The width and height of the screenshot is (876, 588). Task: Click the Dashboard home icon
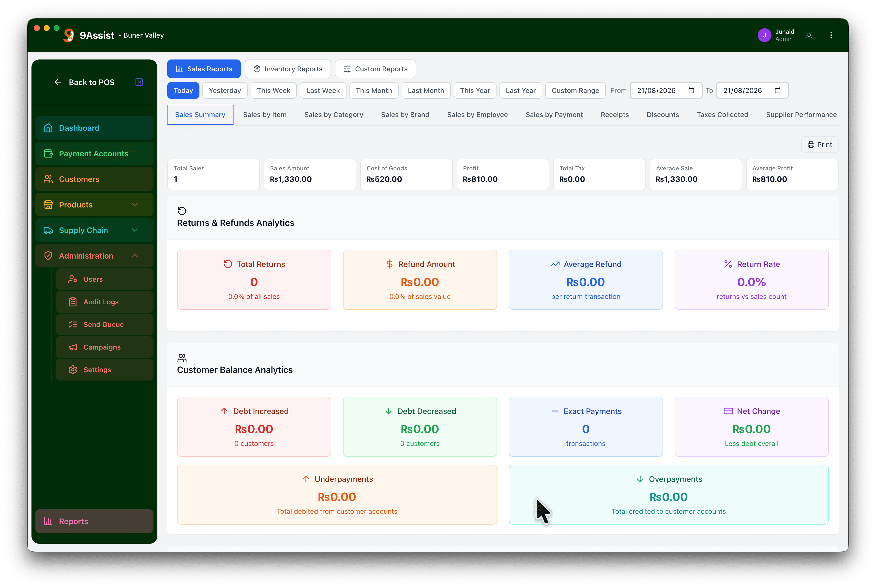coord(48,128)
